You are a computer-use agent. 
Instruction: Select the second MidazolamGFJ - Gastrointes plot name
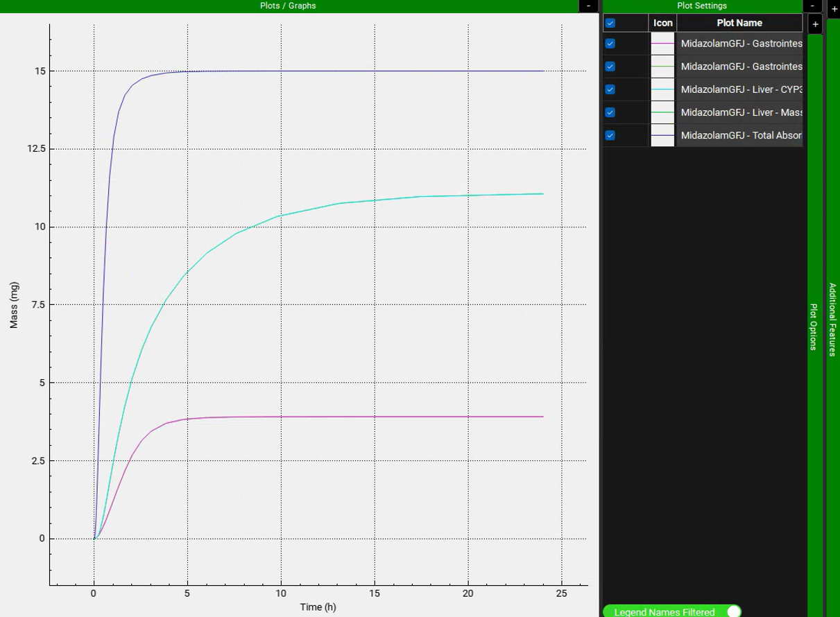point(741,67)
